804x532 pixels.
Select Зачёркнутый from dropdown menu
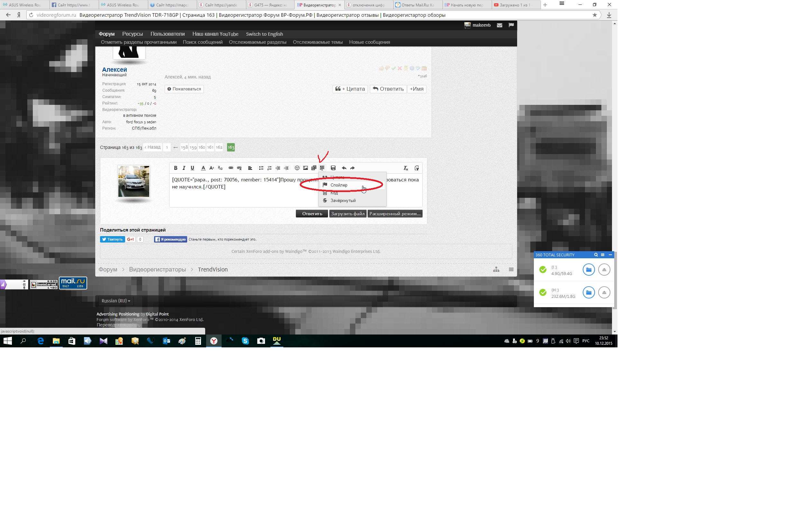(343, 200)
